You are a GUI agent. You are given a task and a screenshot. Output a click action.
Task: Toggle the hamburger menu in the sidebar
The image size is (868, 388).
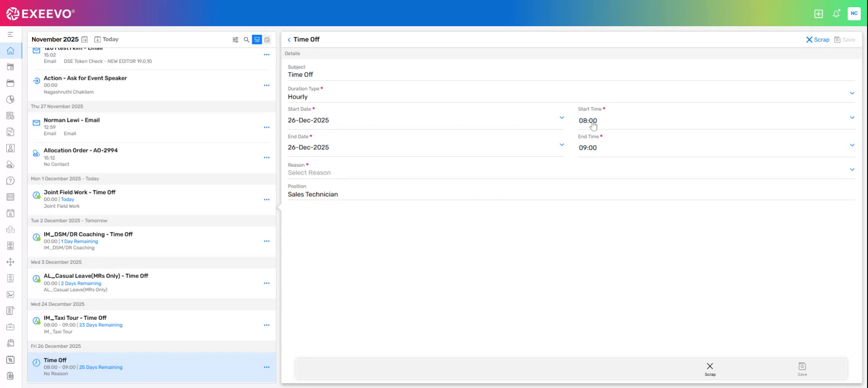click(10, 34)
